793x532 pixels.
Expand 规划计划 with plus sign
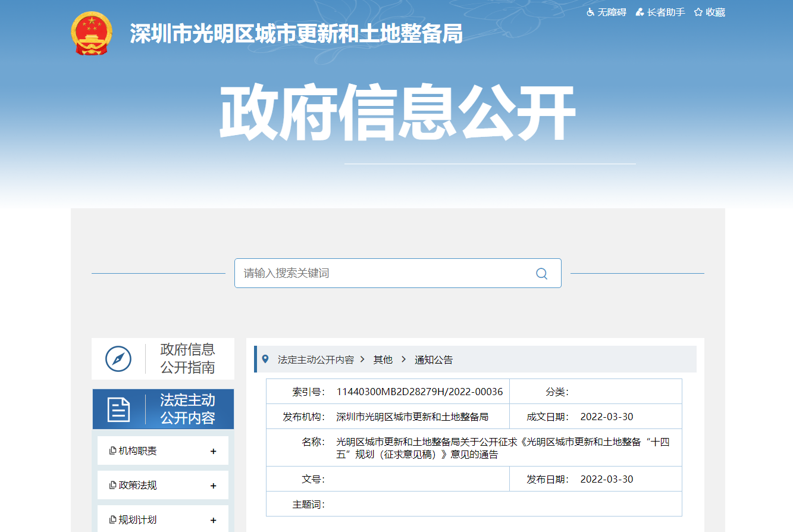(x=213, y=520)
